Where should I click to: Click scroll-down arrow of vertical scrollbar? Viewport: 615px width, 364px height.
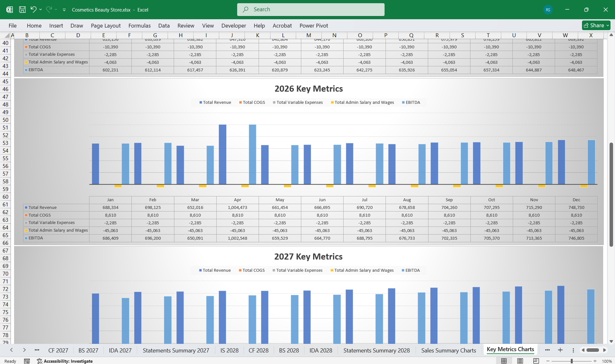click(611, 341)
